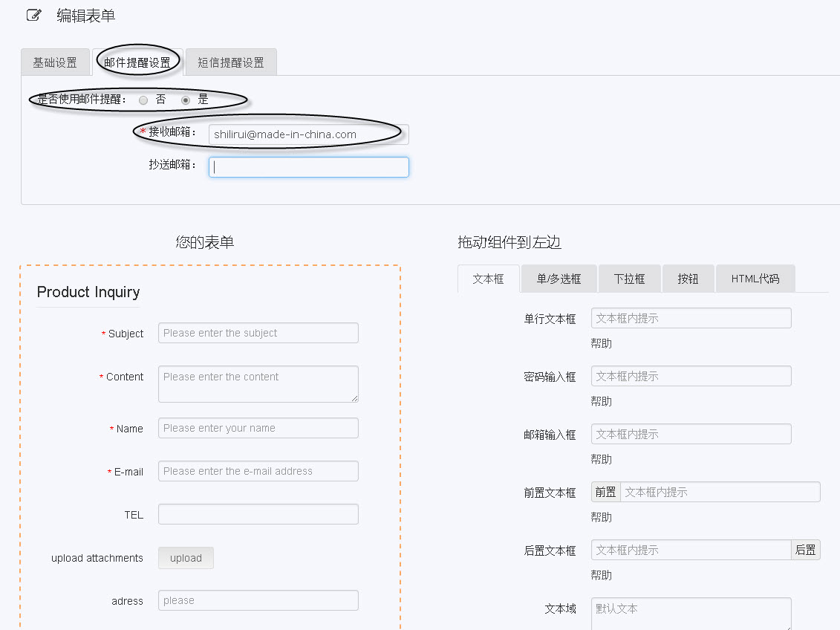Switch to the 基础设置 tab
Viewport: 840px width, 630px height.
coord(55,62)
